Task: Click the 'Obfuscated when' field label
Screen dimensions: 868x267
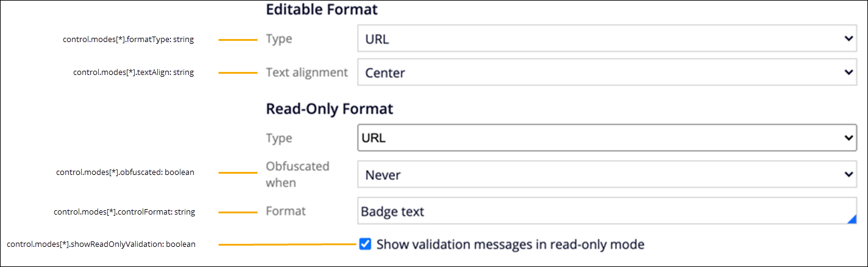Action: [297, 174]
